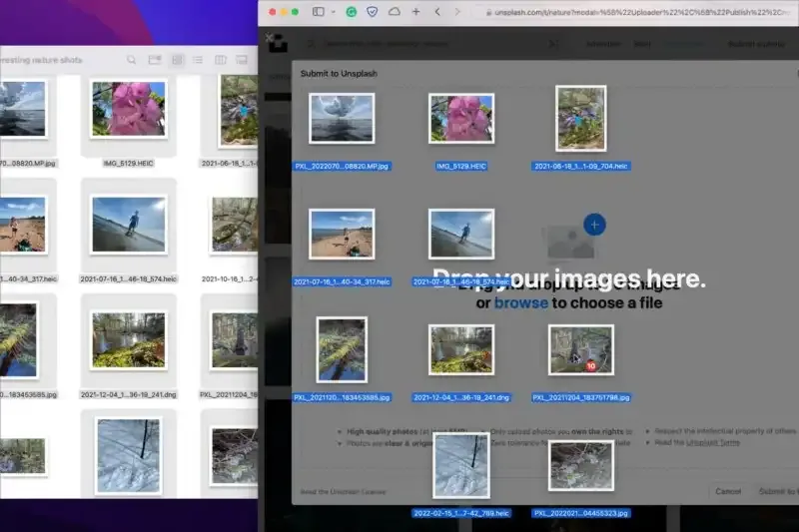Image resolution: width=799 pixels, height=532 pixels.
Task: Go back with Safari back arrow
Action: [x=437, y=12]
